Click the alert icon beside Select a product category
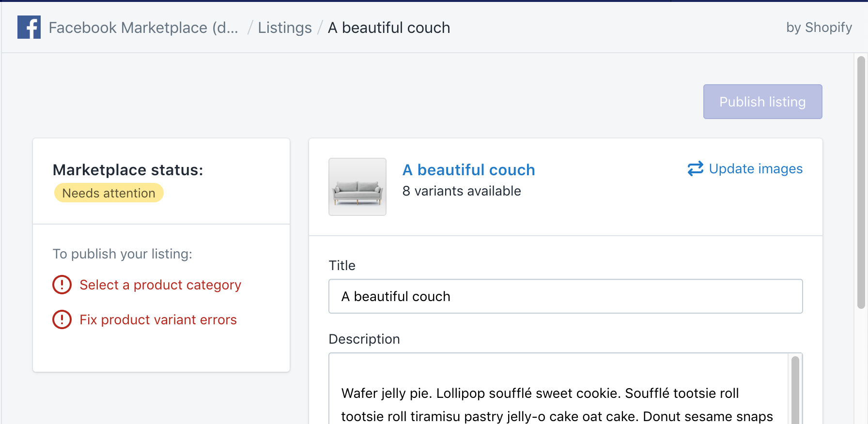The height and width of the screenshot is (424, 868). click(62, 285)
